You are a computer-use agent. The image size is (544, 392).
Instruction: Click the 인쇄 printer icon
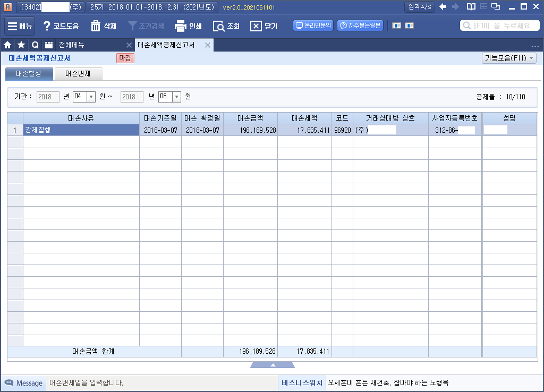189,26
